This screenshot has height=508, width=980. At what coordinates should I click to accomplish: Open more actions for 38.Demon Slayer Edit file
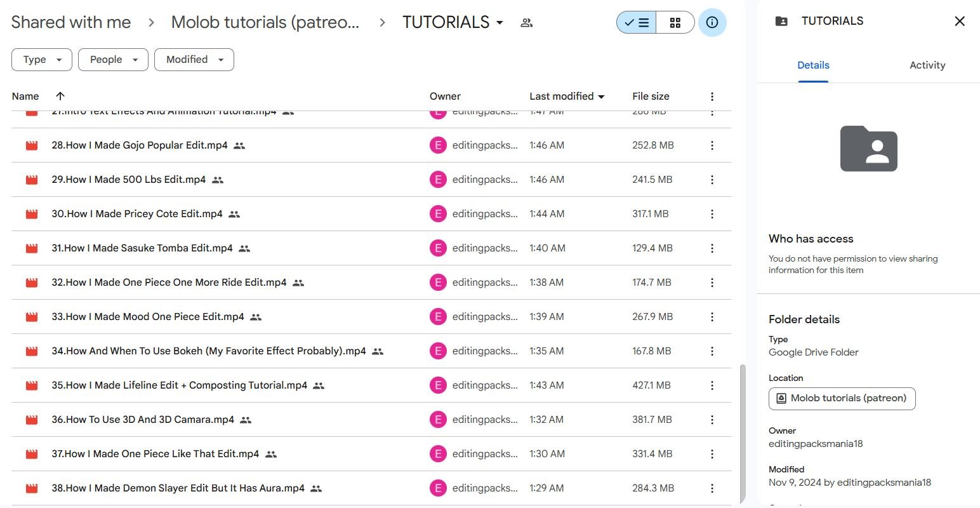point(712,488)
